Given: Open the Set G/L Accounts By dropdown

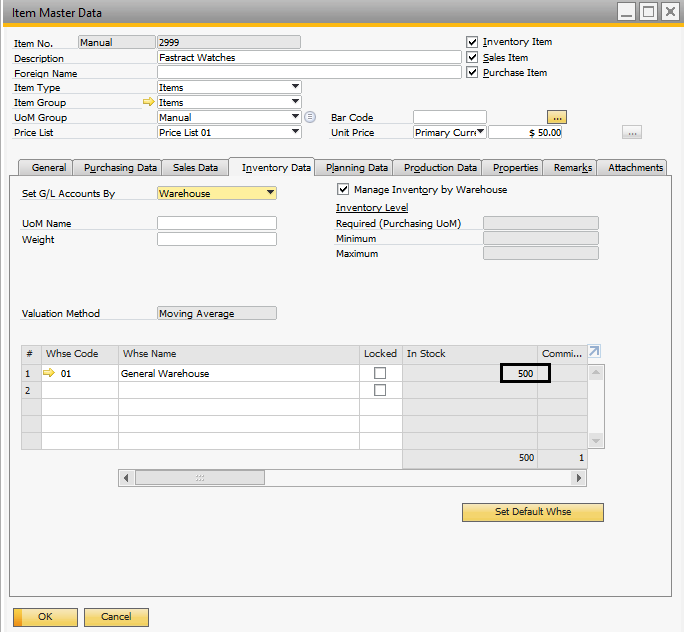Looking at the screenshot, I should pos(270,194).
